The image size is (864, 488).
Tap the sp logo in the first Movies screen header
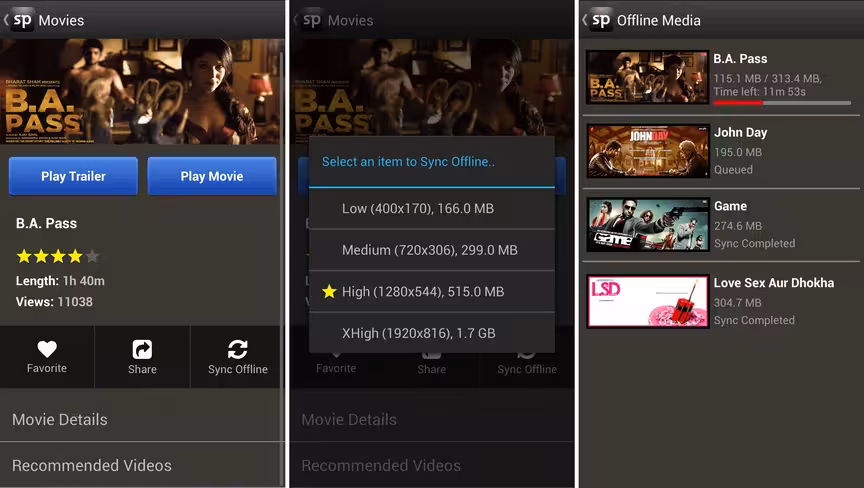tap(22, 20)
